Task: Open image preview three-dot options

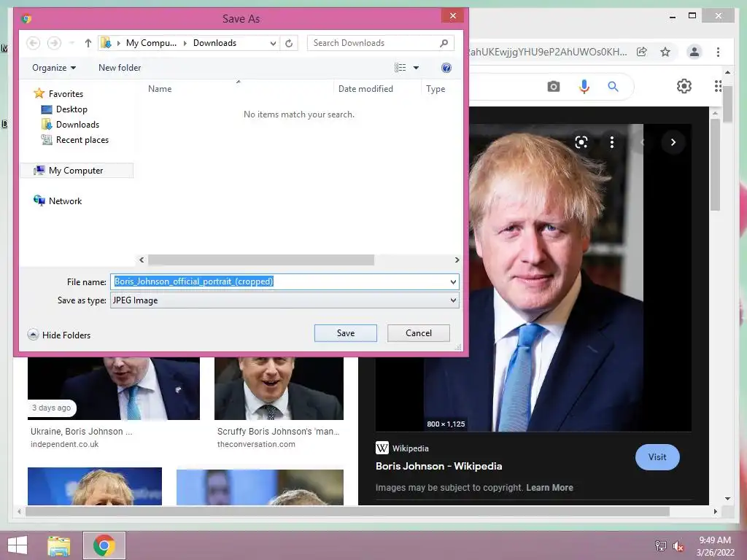Action: [x=612, y=142]
